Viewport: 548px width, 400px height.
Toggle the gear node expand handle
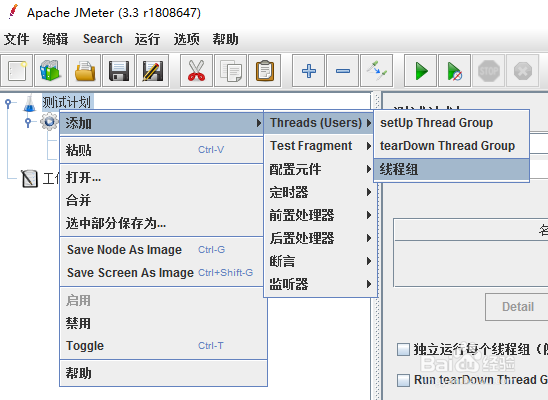tap(29, 122)
